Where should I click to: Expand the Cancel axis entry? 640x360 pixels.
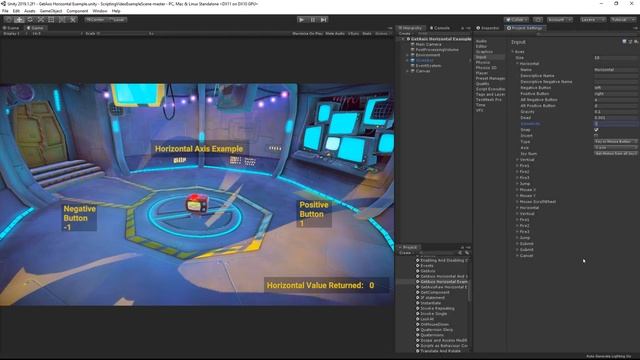click(517, 256)
